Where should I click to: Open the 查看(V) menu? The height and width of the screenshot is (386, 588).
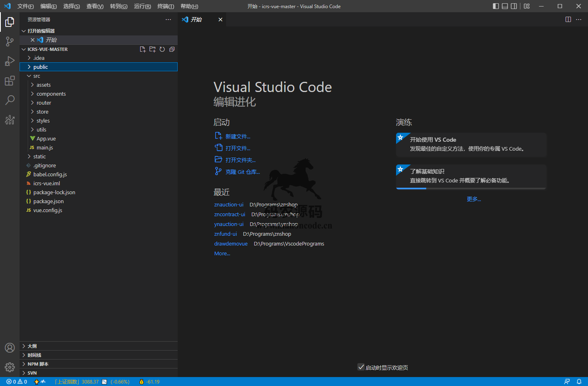pos(95,6)
